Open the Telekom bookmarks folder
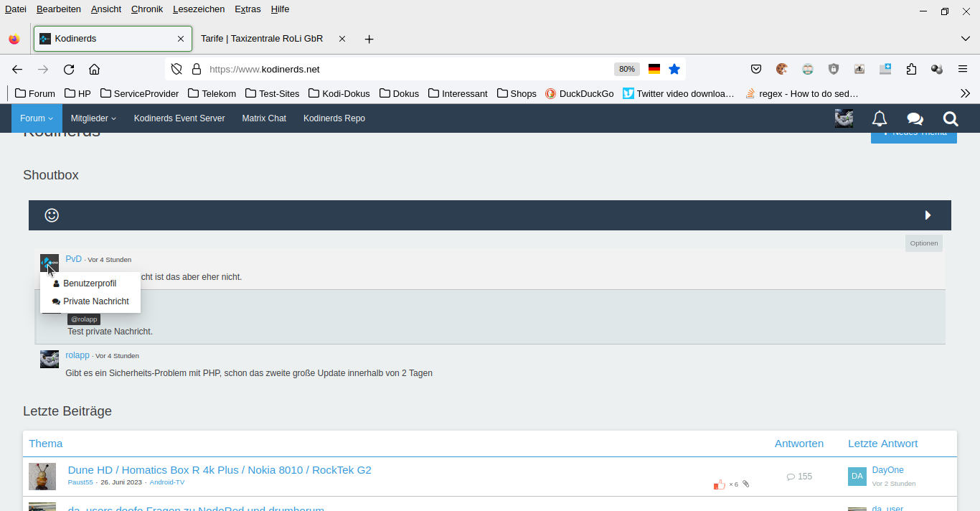 pyautogui.click(x=212, y=93)
